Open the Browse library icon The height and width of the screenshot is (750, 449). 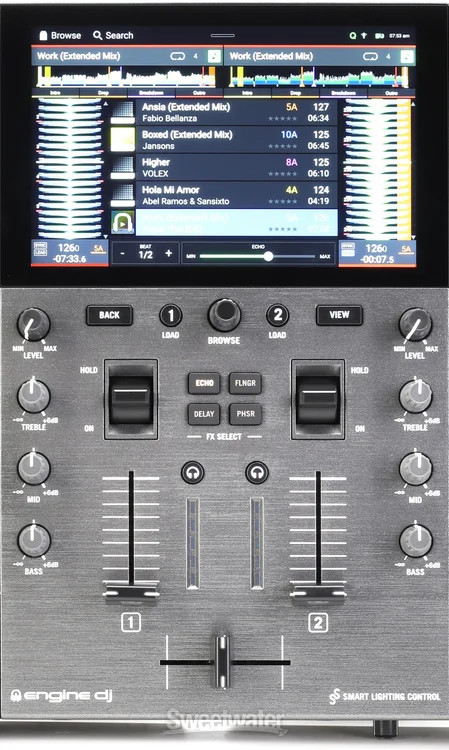(x=44, y=35)
